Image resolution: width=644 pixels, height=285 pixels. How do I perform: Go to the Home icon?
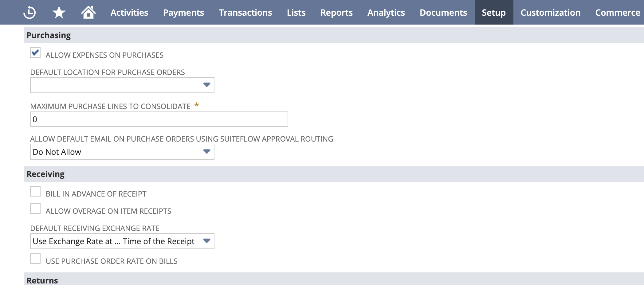click(x=88, y=12)
